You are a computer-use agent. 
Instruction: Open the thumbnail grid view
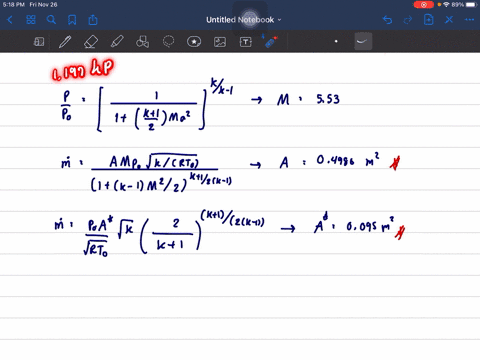click(x=31, y=20)
